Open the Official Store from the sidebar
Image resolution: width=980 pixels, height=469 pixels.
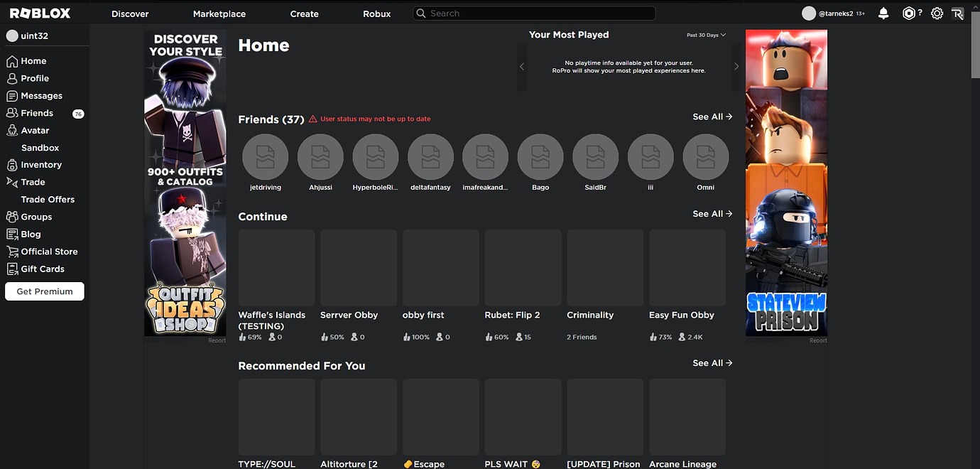tap(11, 251)
